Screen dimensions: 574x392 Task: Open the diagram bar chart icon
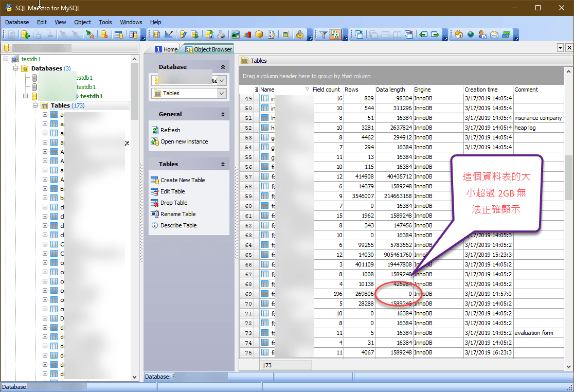pyautogui.click(x=247, y=35)
